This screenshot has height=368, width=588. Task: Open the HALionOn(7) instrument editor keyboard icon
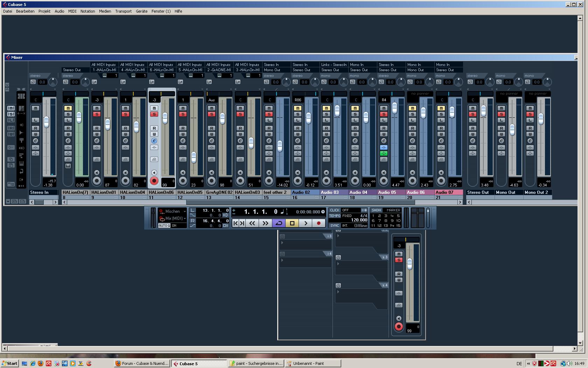(x=68, y=166)
